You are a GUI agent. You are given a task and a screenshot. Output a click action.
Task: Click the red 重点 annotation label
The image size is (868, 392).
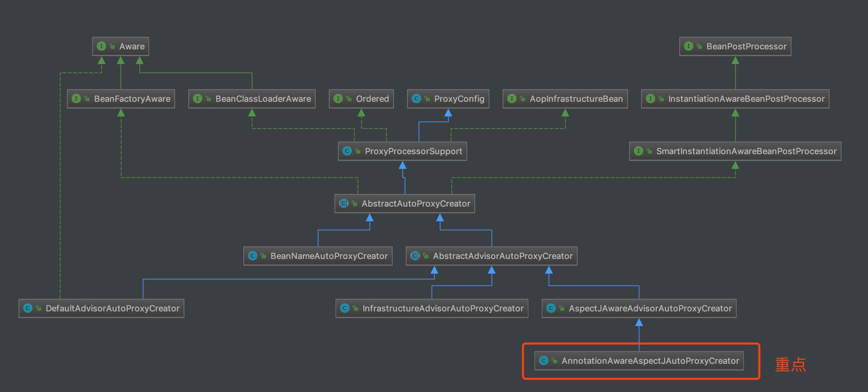790,364
